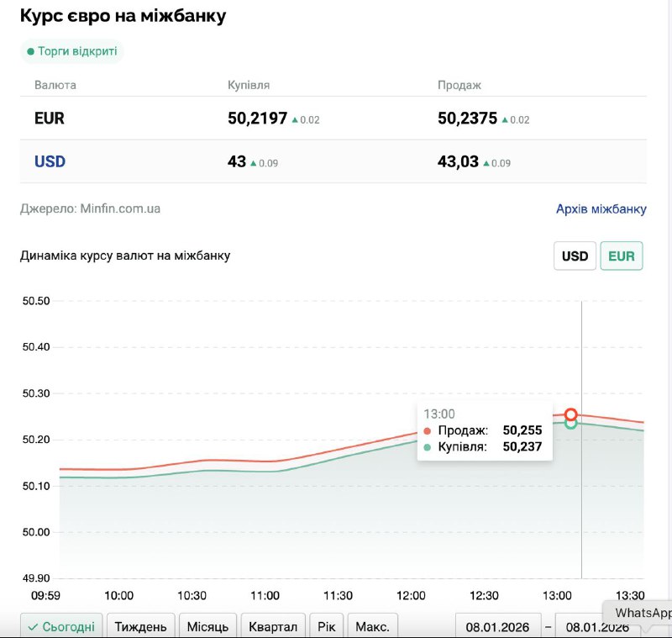Open the USD currency row link

tap(50, 161)
